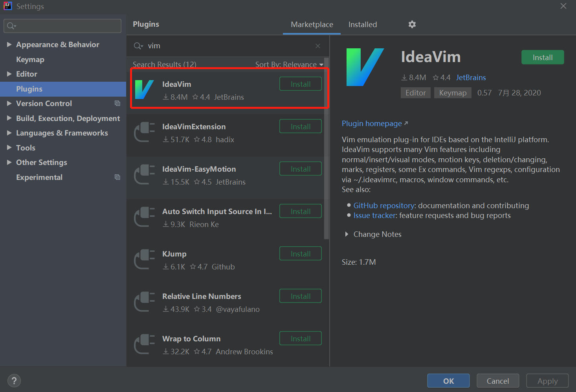Expand Languages & Frameworks node

coord(9,133)
